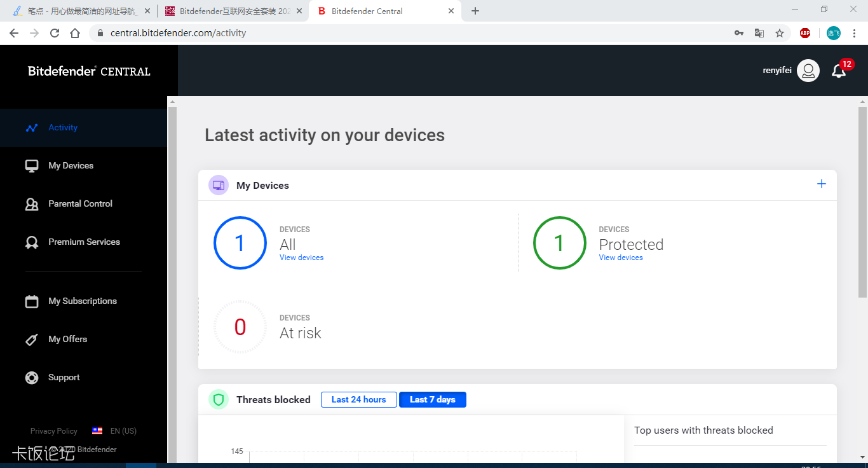The image size is (868, 468).
Task: Open the saved passwords key icon
Action: pyautogui.click(x=739, y=33)
